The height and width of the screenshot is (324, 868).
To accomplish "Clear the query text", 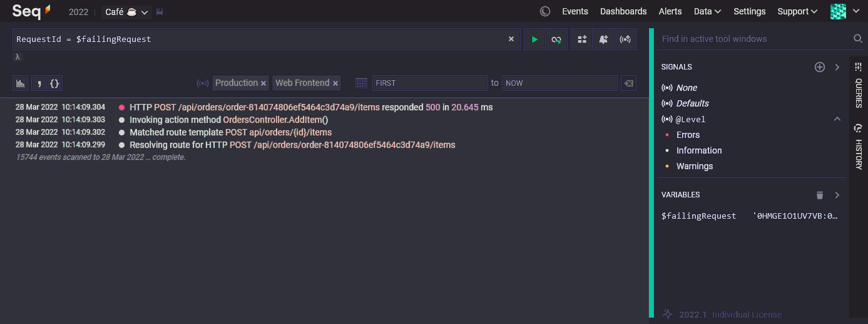I will click(511, 39).
